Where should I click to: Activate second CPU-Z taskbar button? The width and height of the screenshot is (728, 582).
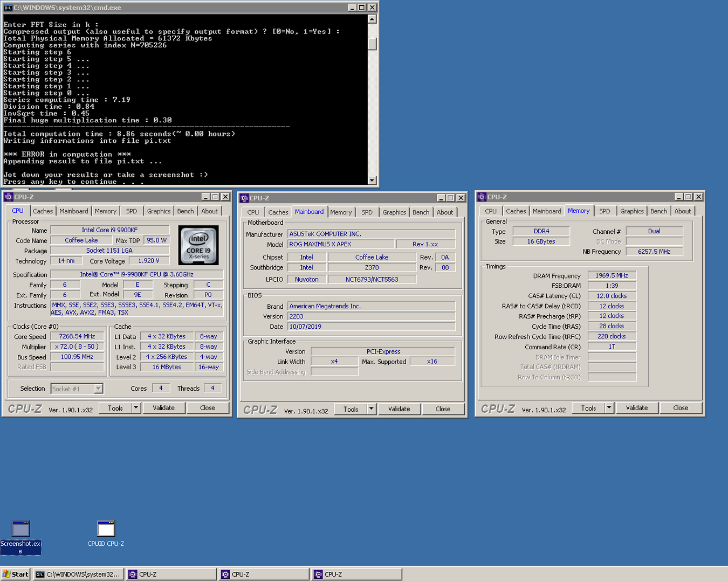[x=264, y=574]
